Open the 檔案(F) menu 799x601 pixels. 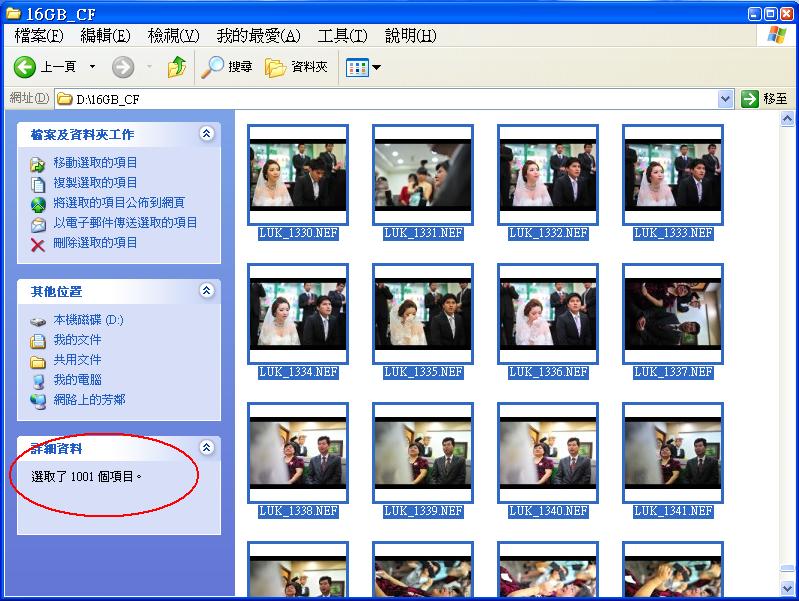point(39,36)
